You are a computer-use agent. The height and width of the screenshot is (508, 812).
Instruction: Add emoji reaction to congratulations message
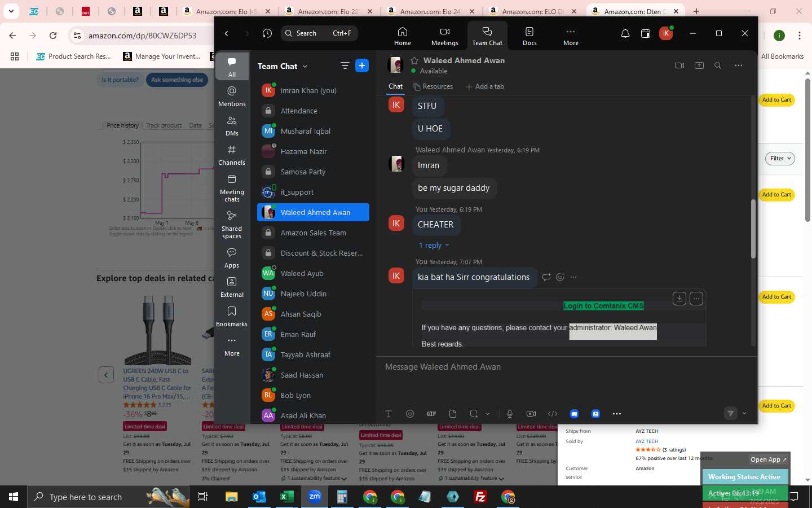click(560, 277)
